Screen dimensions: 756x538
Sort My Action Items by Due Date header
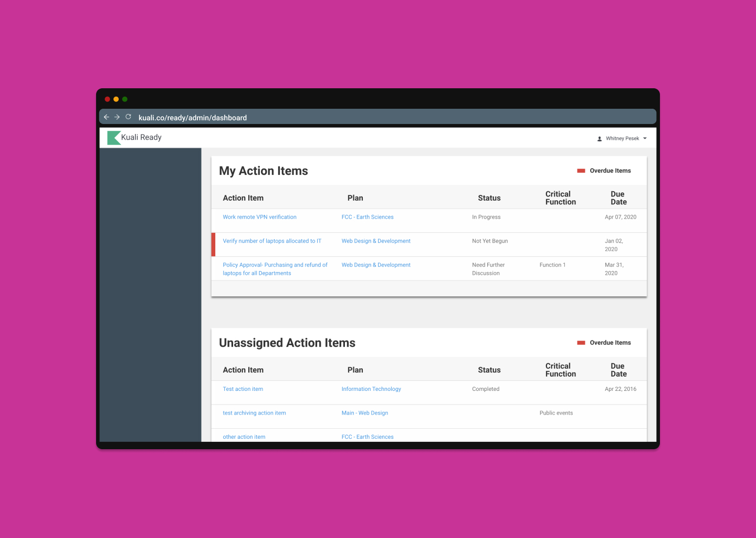618,198
